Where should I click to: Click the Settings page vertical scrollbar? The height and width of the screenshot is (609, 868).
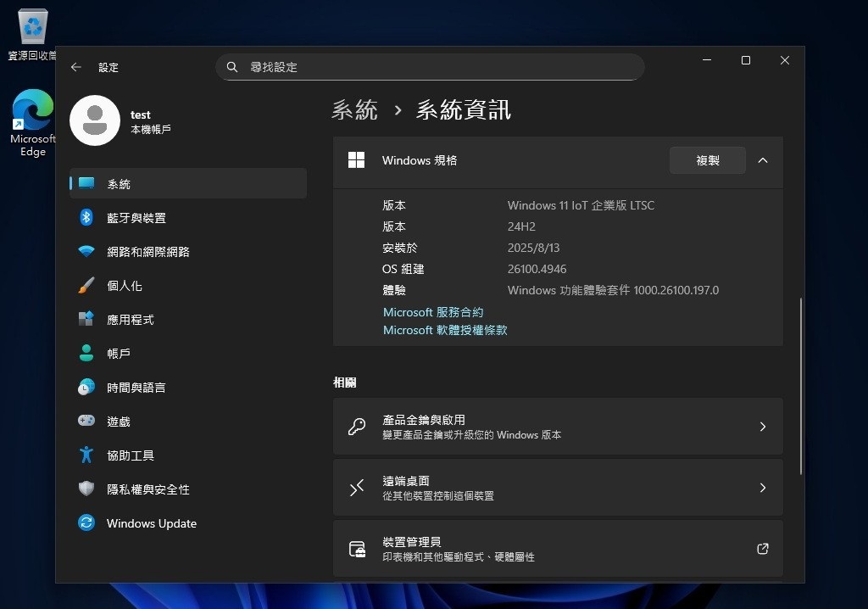coord(800,386)
